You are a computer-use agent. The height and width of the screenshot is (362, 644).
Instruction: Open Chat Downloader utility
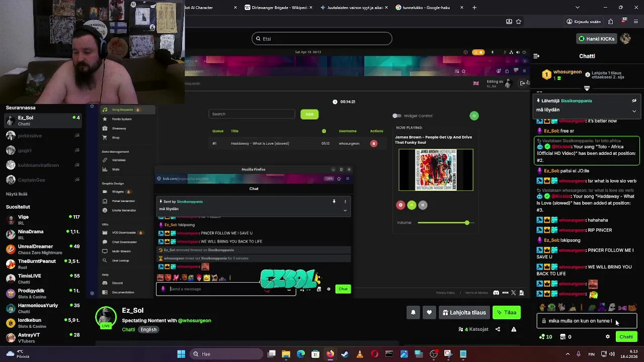pyautogui.click(x=124, y=242)
